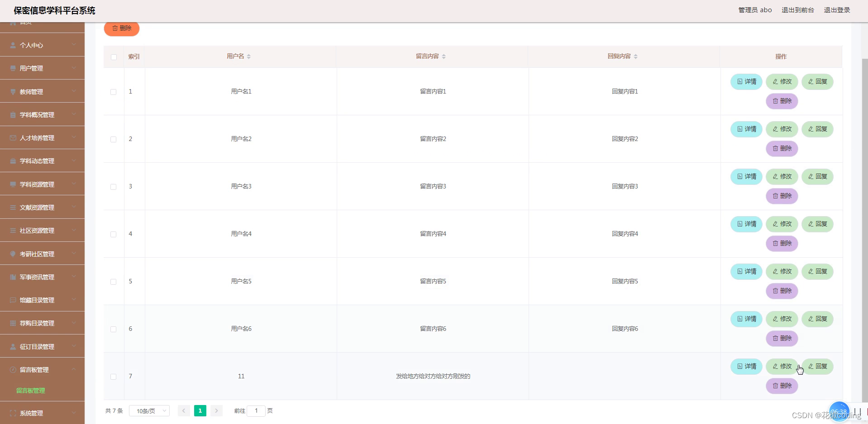Click the page jump number field
This screenshot has height=424, width=868.
[256, 411]
